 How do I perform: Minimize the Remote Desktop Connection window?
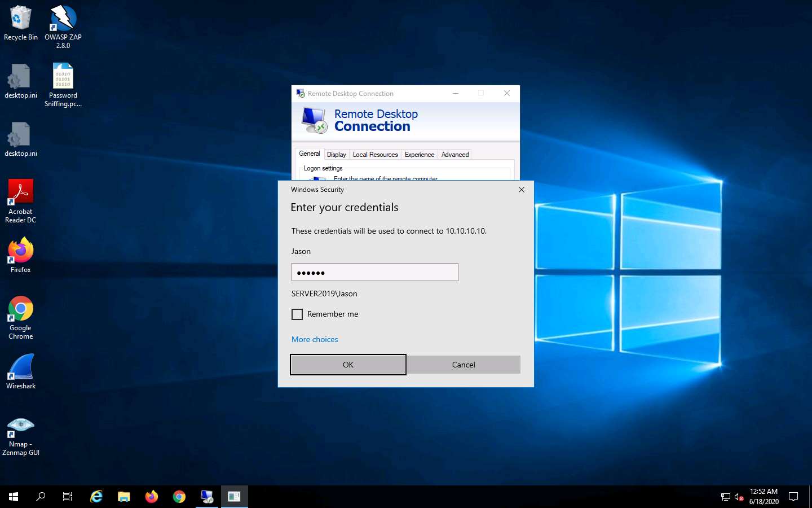coord(455,93)
